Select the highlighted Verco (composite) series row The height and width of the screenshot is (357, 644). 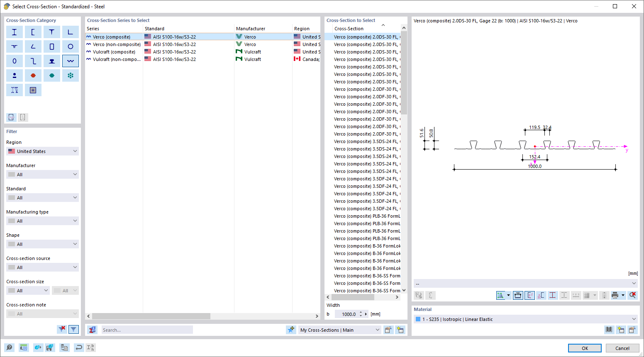[202, 37]
